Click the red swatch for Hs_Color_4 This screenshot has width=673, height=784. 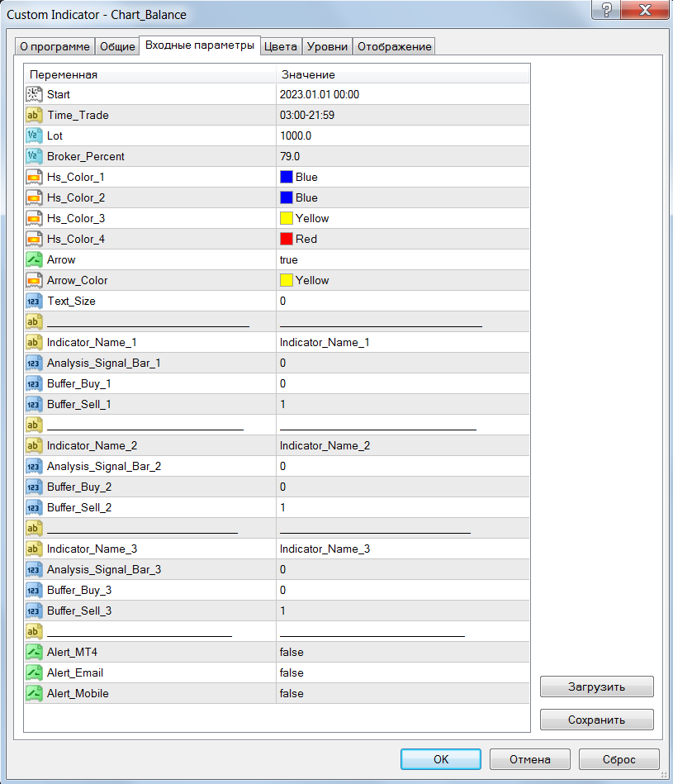pyautogui.click(x=287, y=239)
